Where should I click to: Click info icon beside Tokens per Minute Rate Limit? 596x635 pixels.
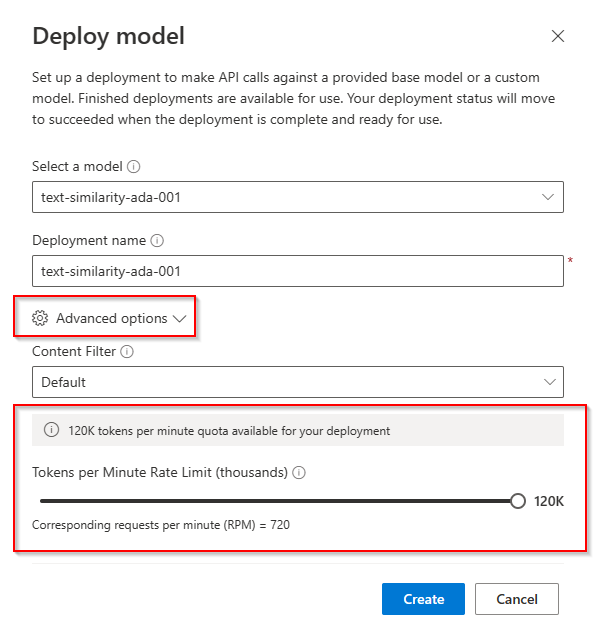299,473
